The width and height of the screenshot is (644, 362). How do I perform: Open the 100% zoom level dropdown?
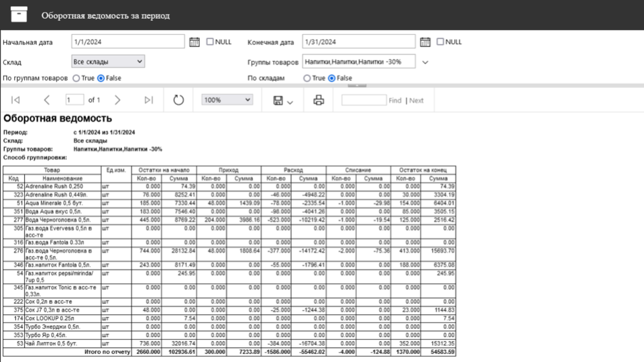click(x=227, y=100)
